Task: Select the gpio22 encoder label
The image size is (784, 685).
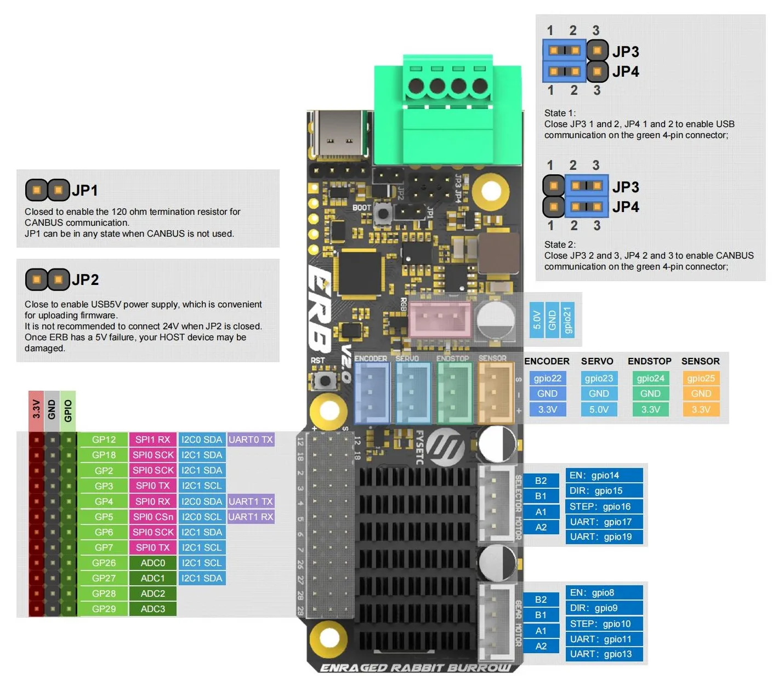Action: click(548, 378)
